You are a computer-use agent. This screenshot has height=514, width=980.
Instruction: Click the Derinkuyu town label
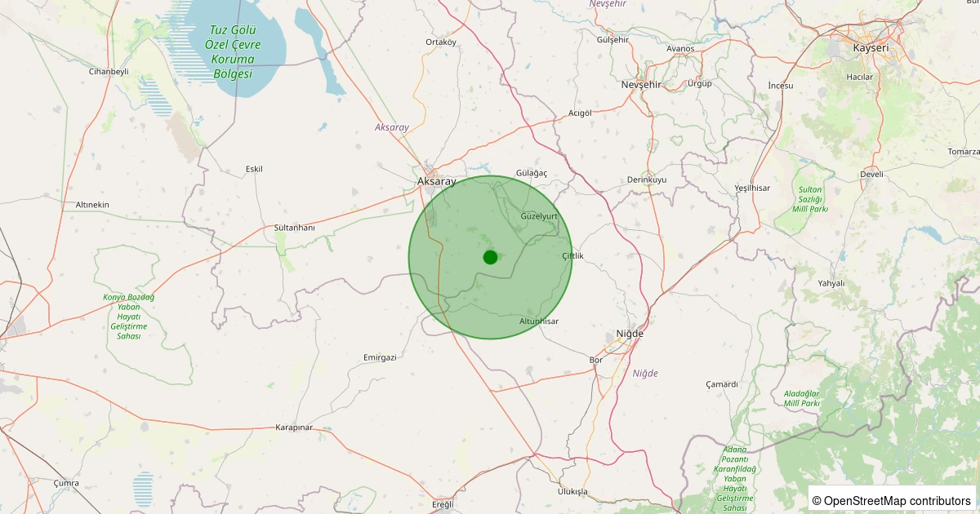647,179
